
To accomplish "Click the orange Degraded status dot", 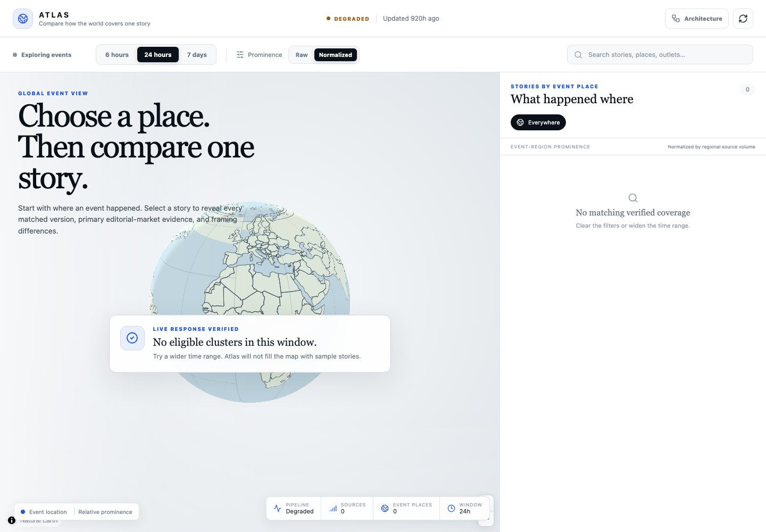I will 329,19.
